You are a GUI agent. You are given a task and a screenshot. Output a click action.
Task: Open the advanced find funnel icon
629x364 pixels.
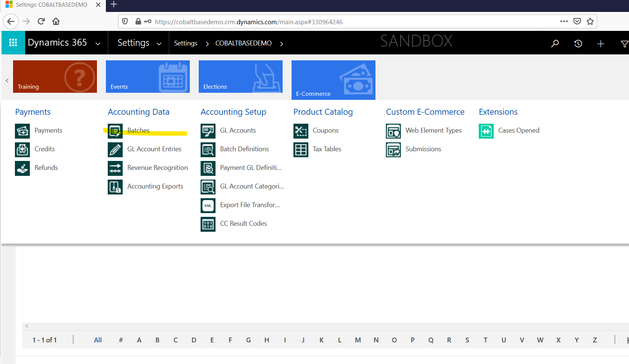point(625,44)
